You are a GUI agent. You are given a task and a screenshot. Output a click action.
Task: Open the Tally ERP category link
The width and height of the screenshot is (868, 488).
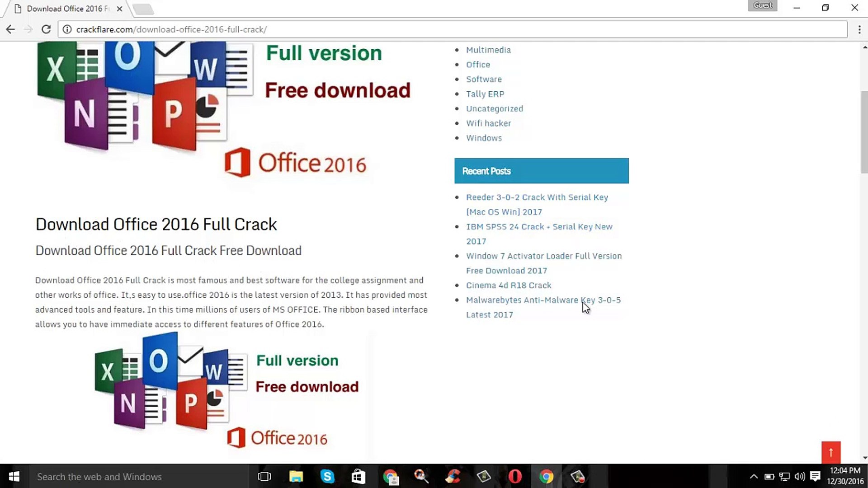[485, 94]
